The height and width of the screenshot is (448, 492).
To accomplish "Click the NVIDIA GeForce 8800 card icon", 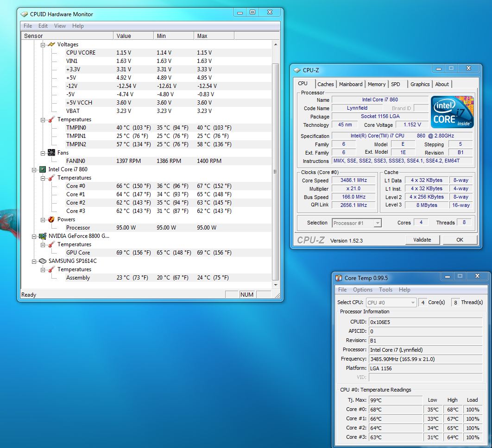I will pos(42,236).
